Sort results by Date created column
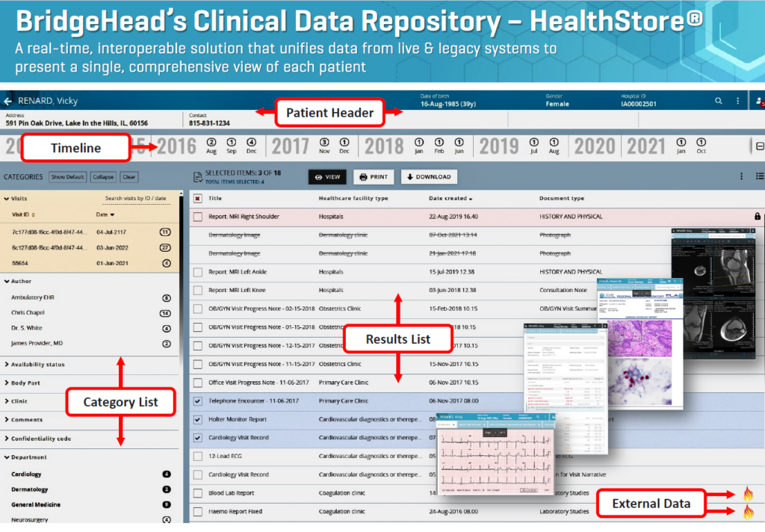The width and height of the screenshot is (765, 532). coord(450,199)
